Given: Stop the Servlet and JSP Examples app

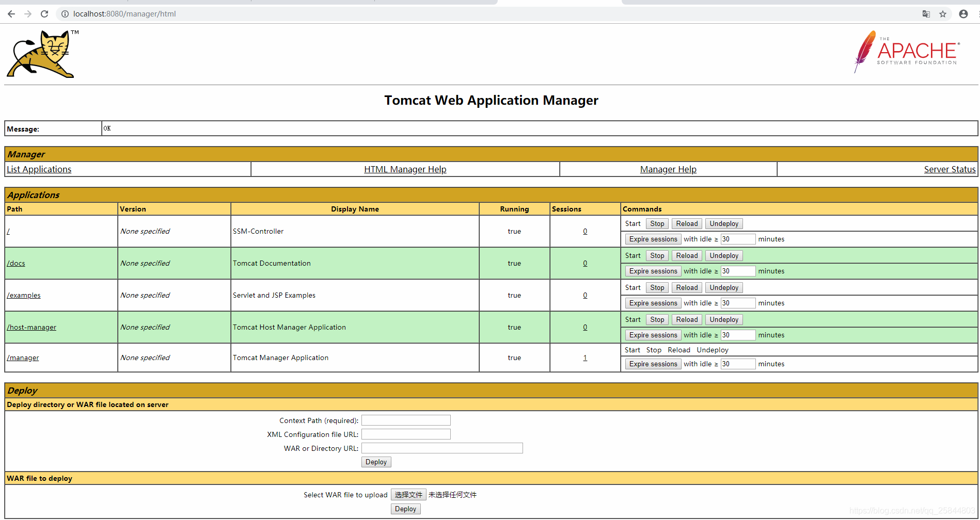Looking at the screenshot, I should (657, 287).
